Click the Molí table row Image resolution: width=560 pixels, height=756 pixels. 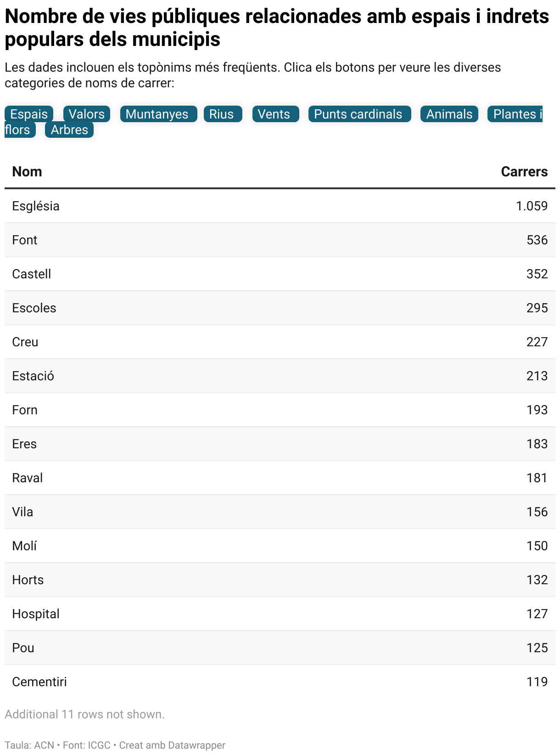280,546
